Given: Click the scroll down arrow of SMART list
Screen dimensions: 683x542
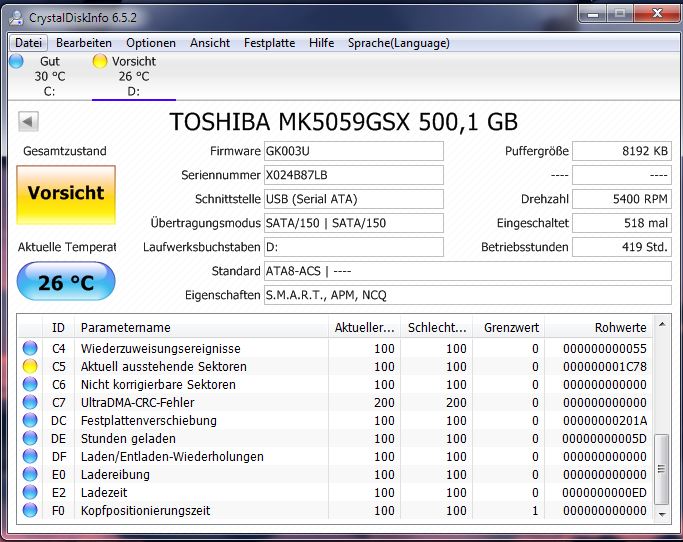Looking at the screenshot, I should tap(662, 515).
